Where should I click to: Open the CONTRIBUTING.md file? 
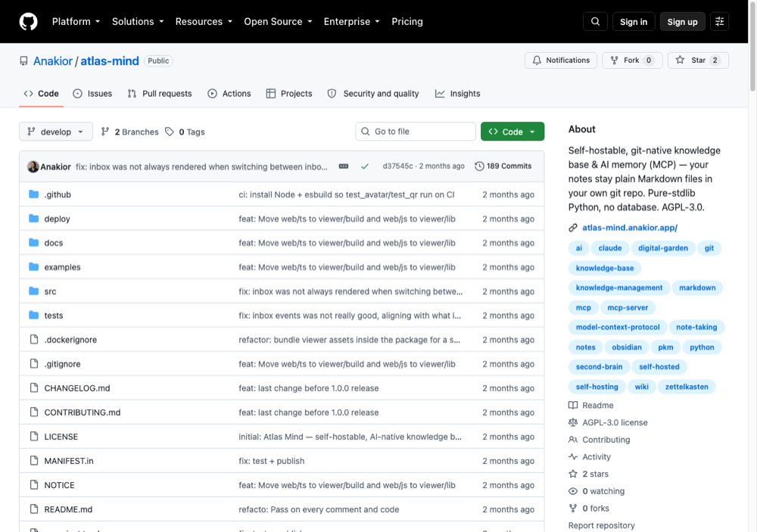pyautogui.click(x=83, y=412)
